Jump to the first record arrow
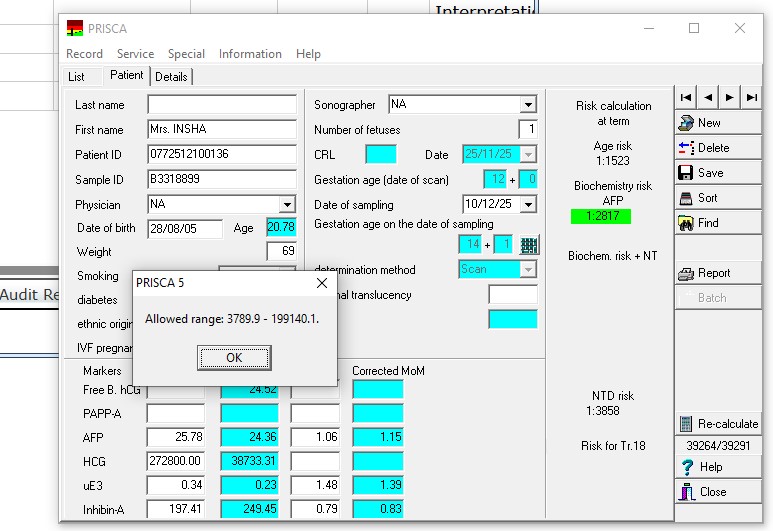This screenshot has height=531, width=773. coord(686,97)
